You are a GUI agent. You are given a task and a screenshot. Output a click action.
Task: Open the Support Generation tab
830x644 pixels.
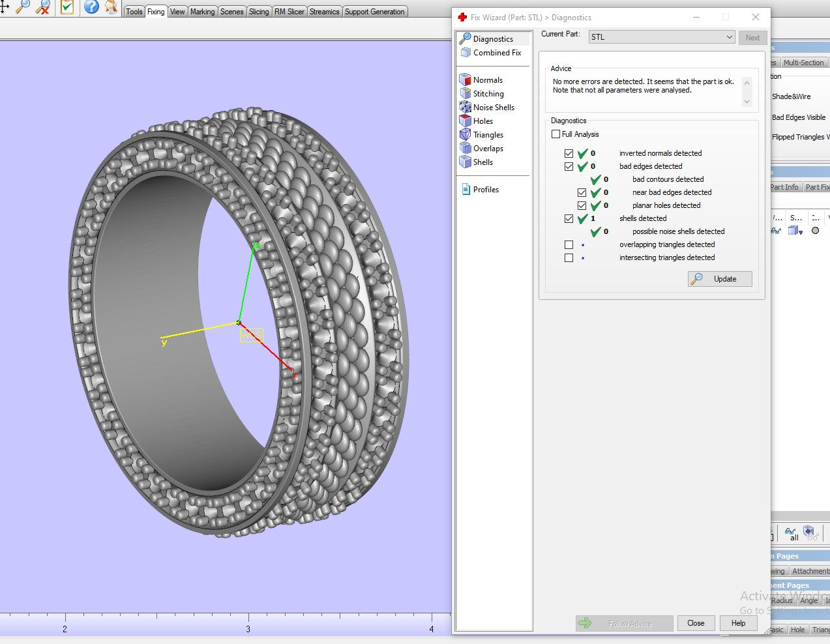click(374, 12)
